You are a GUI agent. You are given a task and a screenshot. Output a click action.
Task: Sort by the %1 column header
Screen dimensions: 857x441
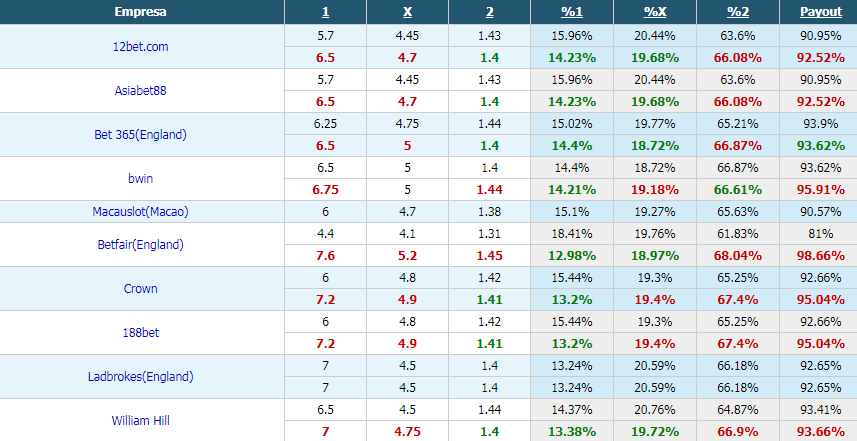tap(572, 11)
